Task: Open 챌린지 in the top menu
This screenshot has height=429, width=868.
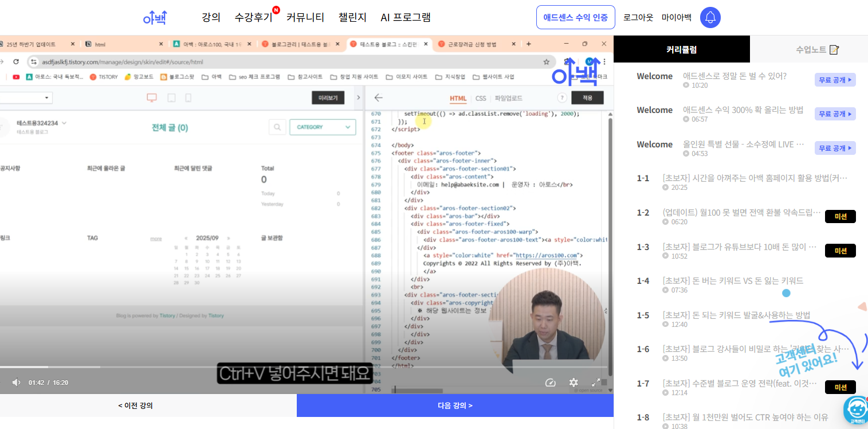Action: 352,17
